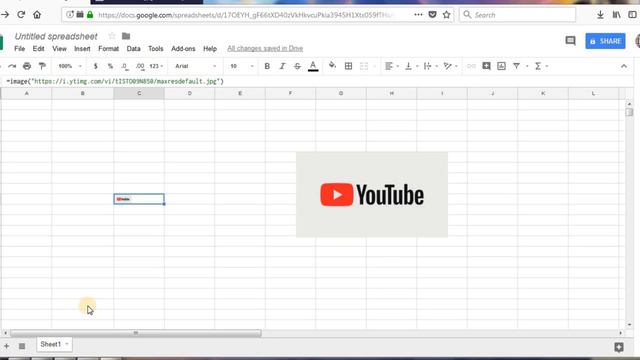Bookmark this page with star
This screenshot has height=360, width=640.
pos(447,15)
